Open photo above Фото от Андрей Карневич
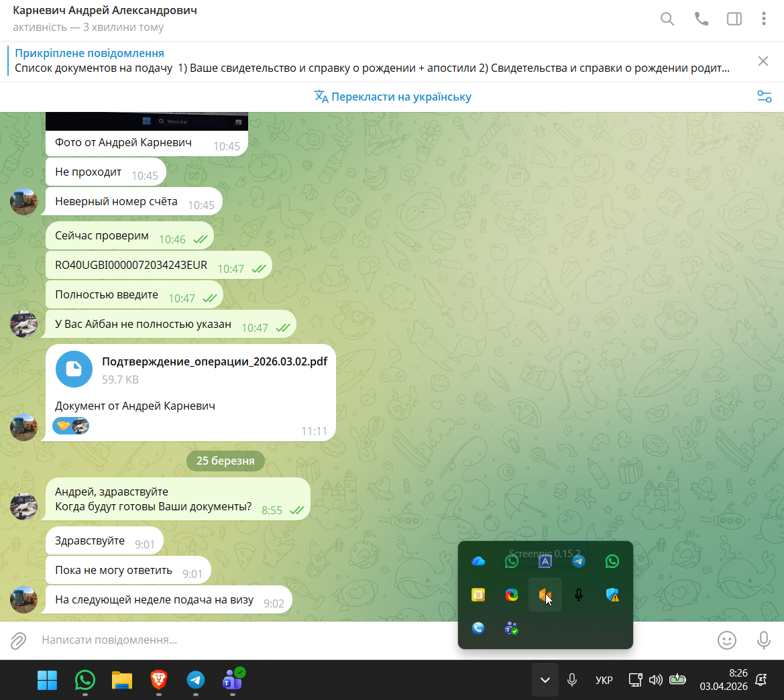The height and width of the screenshot is (700, 784). pos(146,121)
